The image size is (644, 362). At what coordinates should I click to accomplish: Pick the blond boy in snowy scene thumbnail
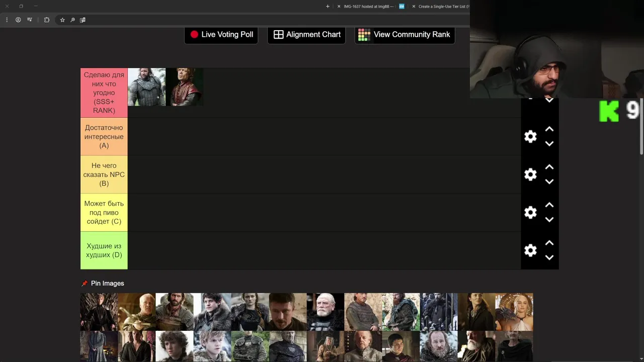coord(212,346)
